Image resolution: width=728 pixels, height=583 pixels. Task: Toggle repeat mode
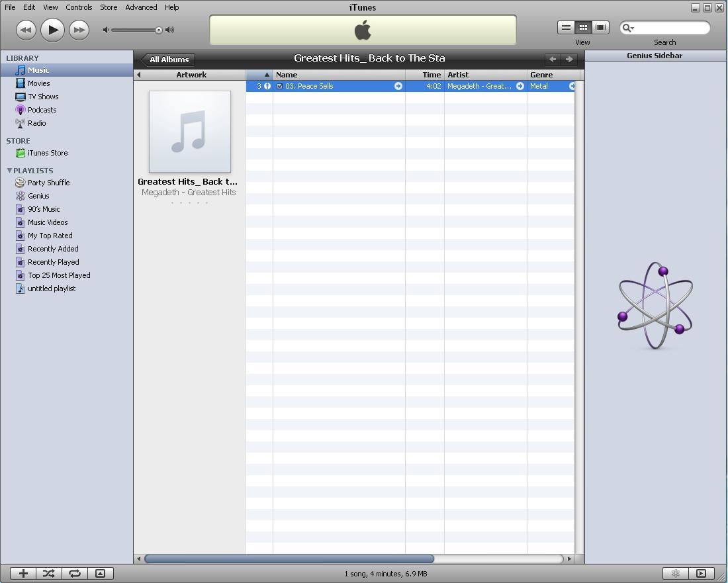(75, 573)
